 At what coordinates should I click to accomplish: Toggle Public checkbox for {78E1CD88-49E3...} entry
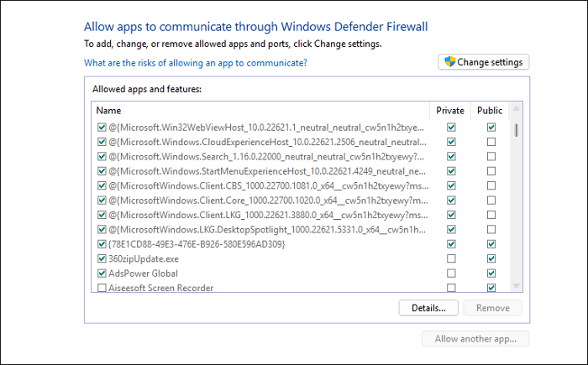coord(491,244)
